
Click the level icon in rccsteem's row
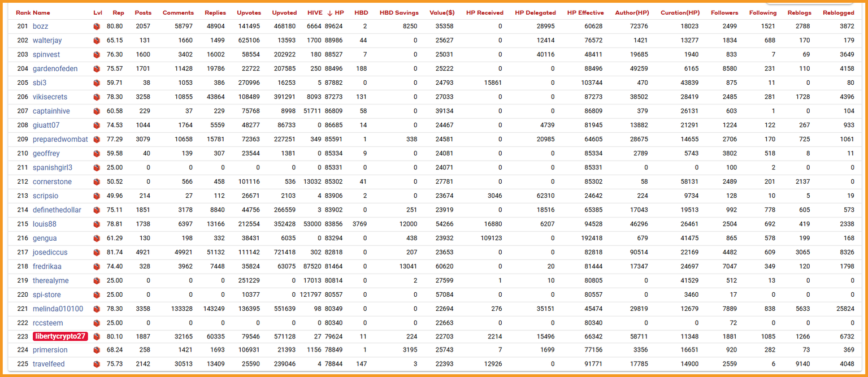coord(97,323)
